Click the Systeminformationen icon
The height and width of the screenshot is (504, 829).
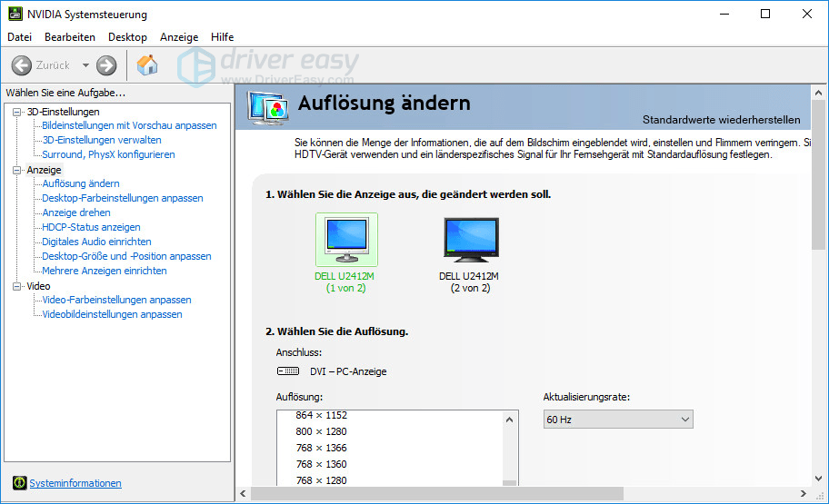pos(20,483)
